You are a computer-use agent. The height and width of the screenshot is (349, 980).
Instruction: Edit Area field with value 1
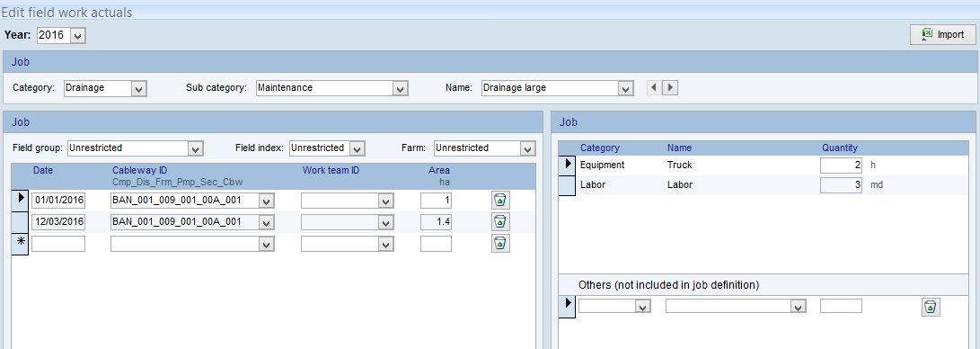point(437,201)
